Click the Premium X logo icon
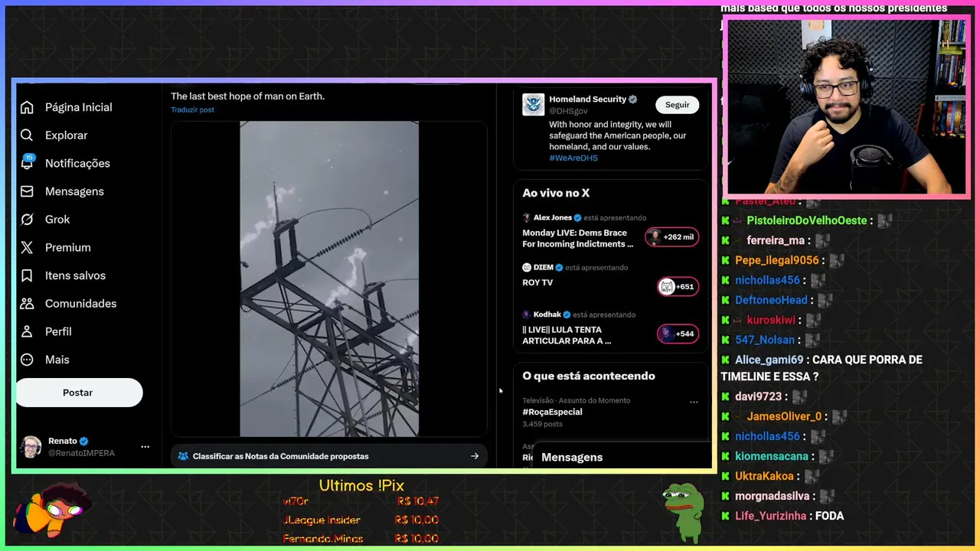Screen dimensions: 980x551 click(x=27, y=247)
